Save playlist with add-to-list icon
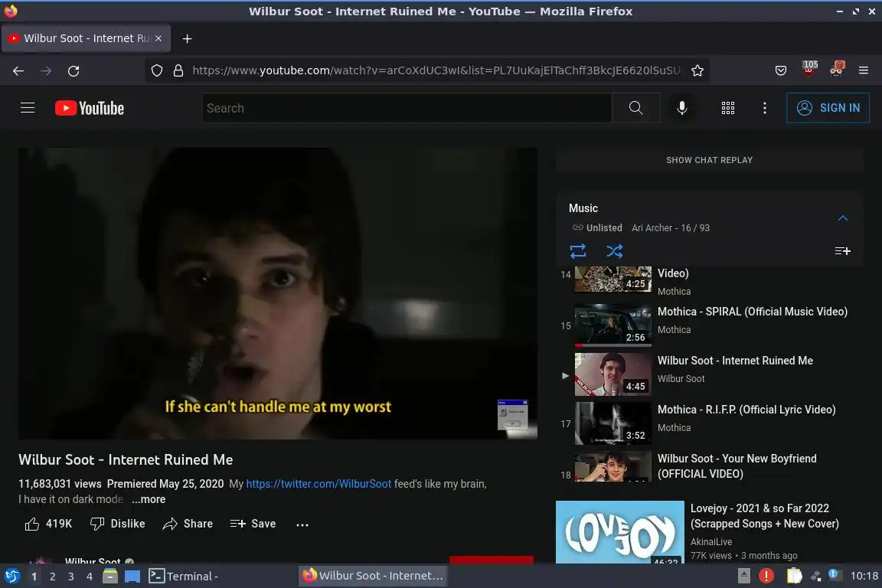The width and height of the screenshot is (882, 588). [x=843, y=251]
